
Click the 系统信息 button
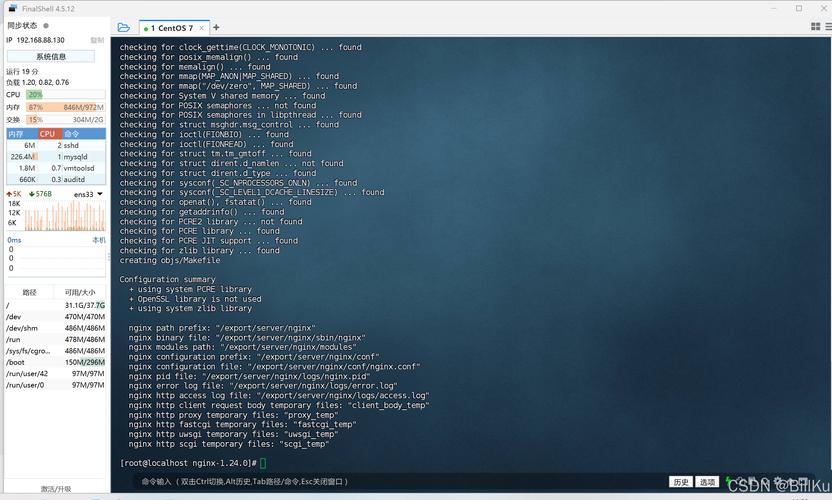51,57
